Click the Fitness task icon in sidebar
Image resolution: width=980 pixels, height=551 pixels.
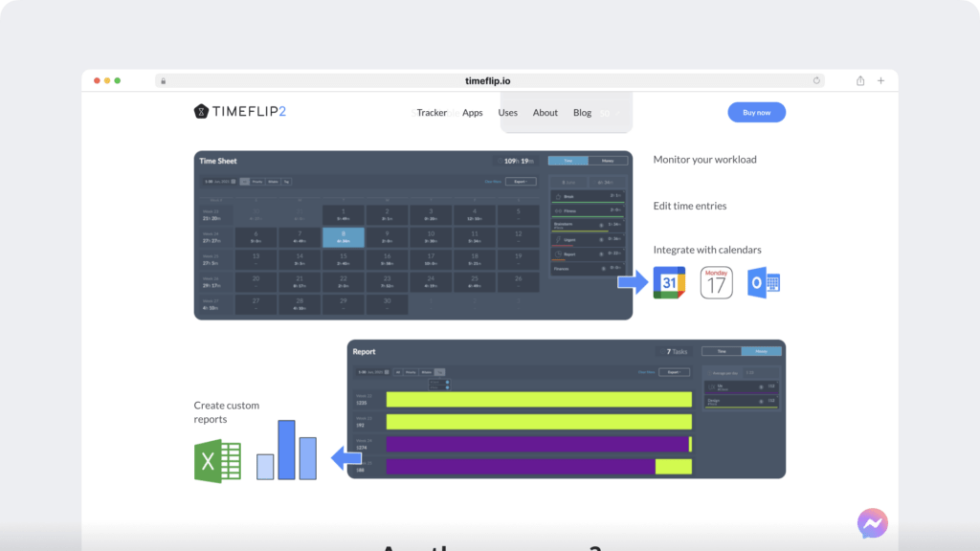557,209
